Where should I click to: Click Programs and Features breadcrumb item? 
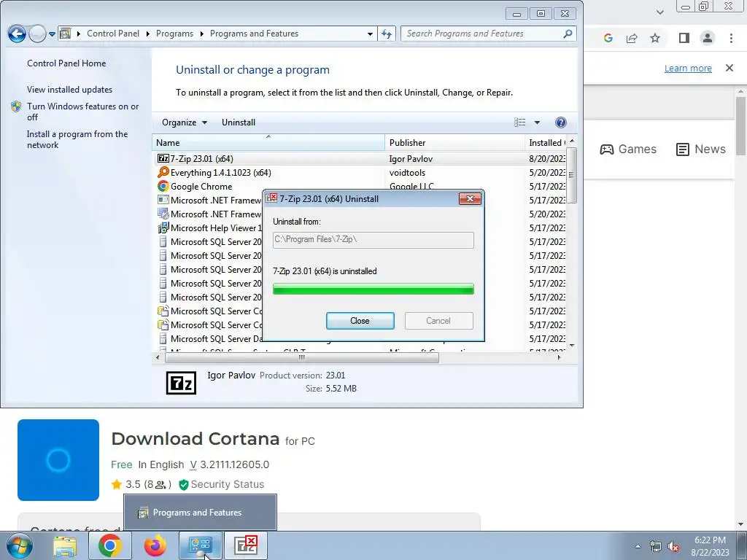point(254,34)
